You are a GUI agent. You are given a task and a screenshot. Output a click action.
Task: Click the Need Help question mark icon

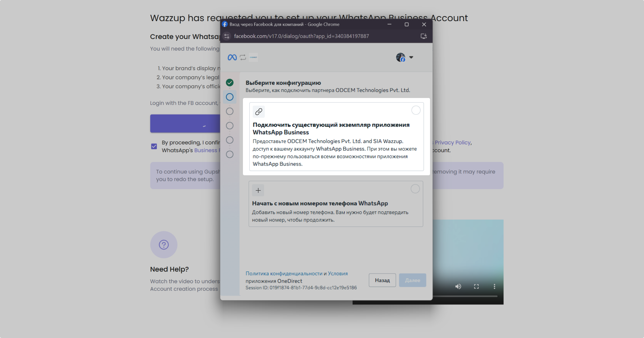(164, 245)
